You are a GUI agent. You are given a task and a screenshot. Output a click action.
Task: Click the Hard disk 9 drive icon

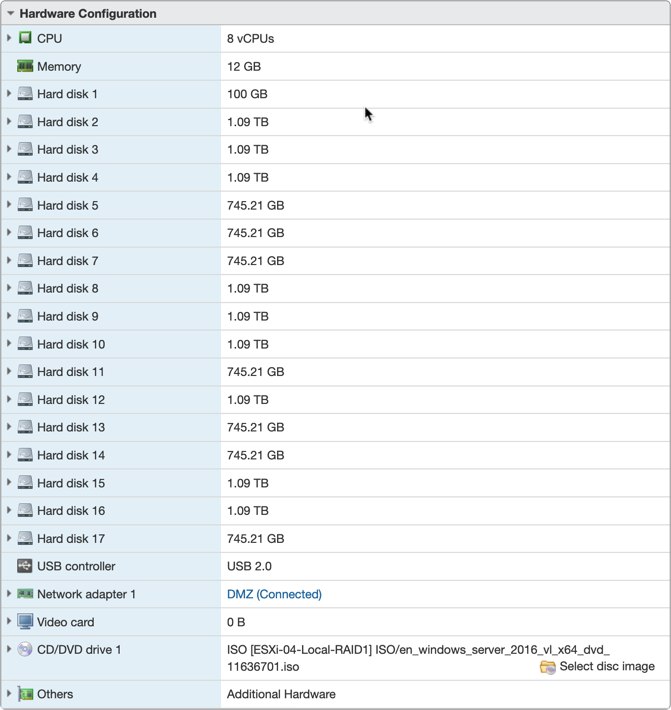pyautogui.click(x=25, y=316)
